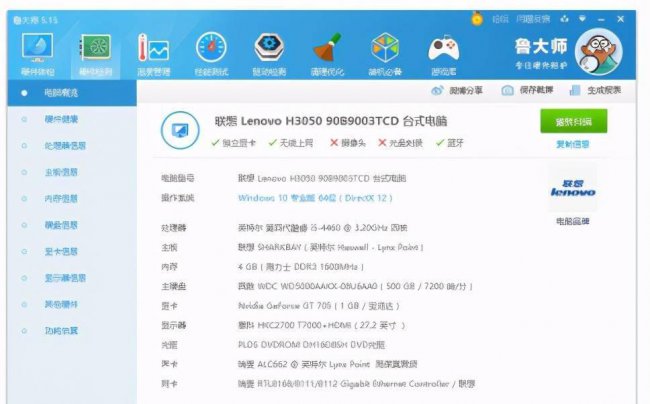
Task: Click the 光盘刻录 cross indicator
Action: click(400, 143)
